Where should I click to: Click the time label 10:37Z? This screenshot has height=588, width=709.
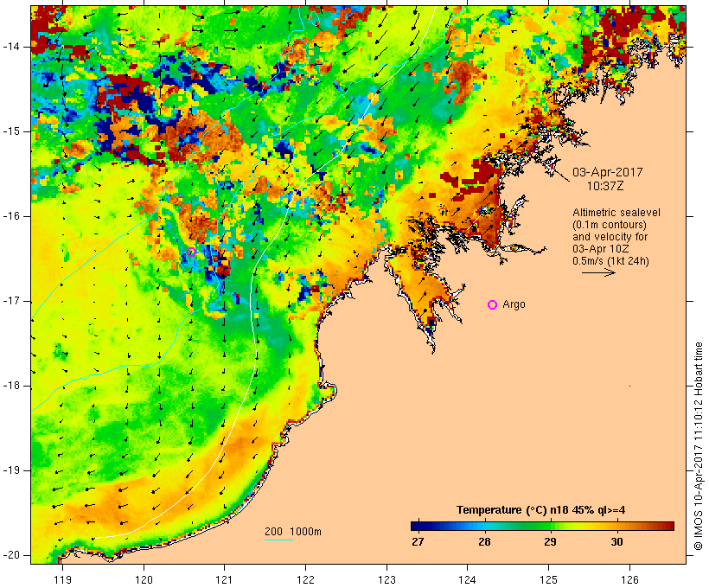(605, 186)
